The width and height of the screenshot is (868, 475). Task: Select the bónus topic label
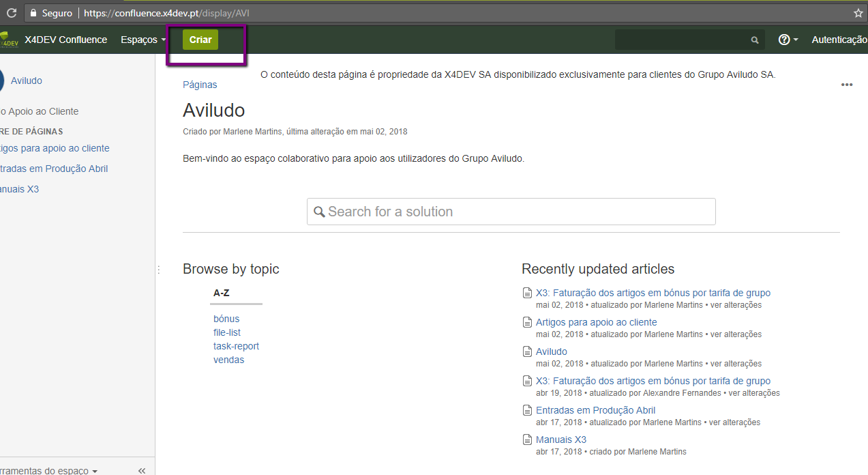pos(226,319)
